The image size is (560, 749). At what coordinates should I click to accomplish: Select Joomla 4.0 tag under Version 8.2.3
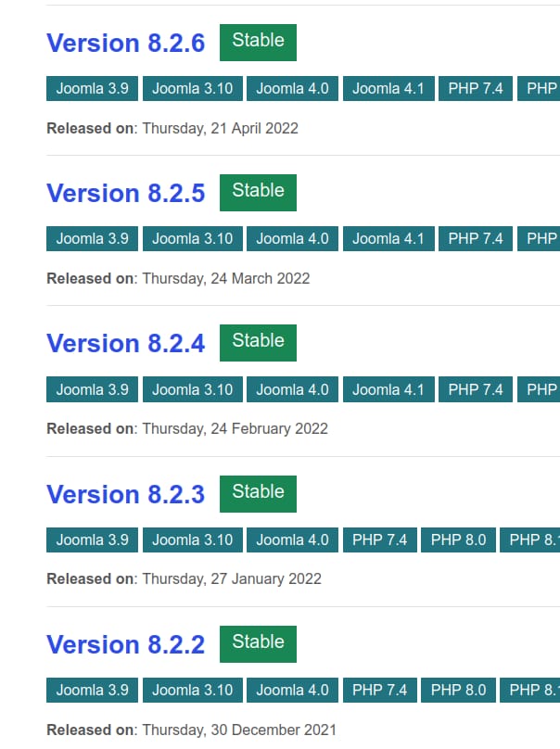click(292, 540)
